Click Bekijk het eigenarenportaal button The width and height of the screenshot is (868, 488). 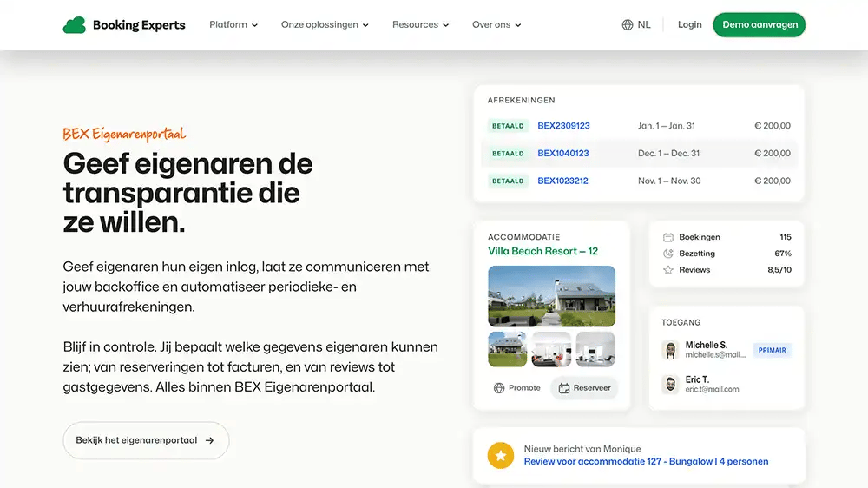146,440
